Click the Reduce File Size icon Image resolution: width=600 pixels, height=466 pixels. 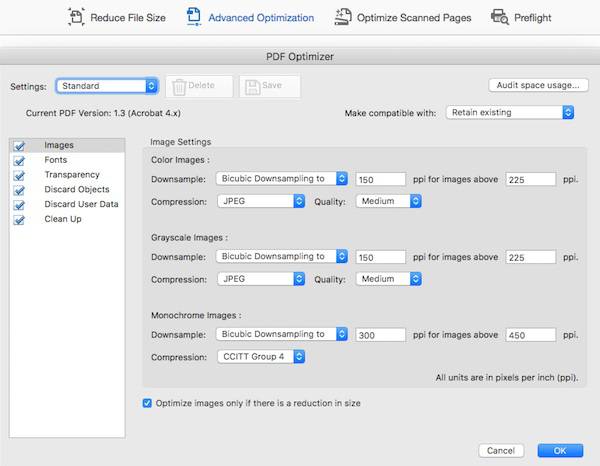pos(76,17)
